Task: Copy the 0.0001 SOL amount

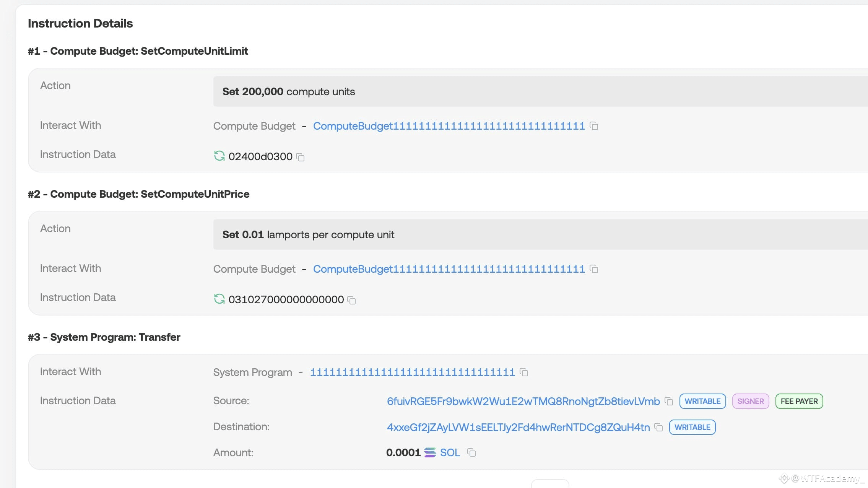Action: [x=471, y=452]
